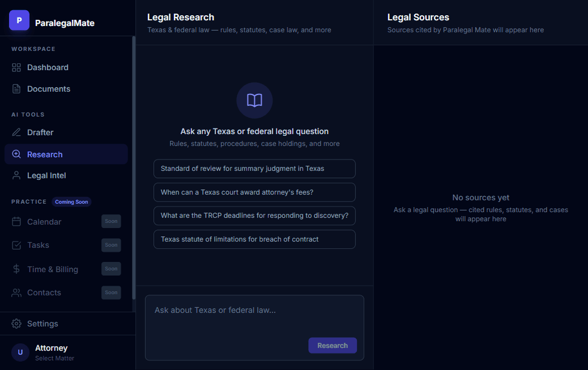
Task: Open the Tasks sidebar item
Action: [38, 245]
